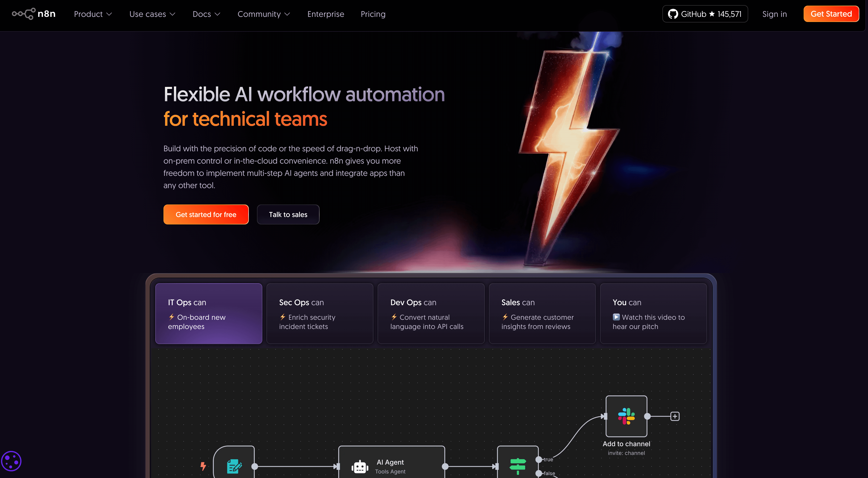868x478 pixels.
Task: Open the Pricing page link
Action: tap(373, 14)
